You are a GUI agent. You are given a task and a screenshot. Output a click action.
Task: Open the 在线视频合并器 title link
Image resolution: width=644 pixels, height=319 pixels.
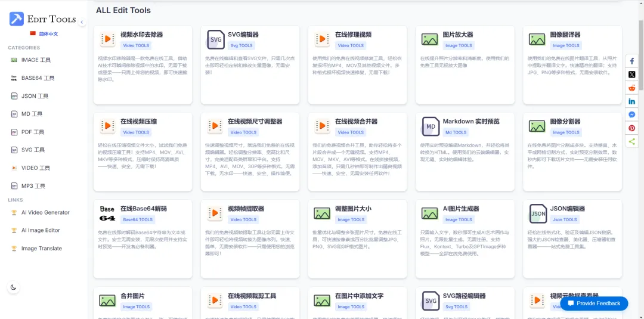[x=356, y=122]
